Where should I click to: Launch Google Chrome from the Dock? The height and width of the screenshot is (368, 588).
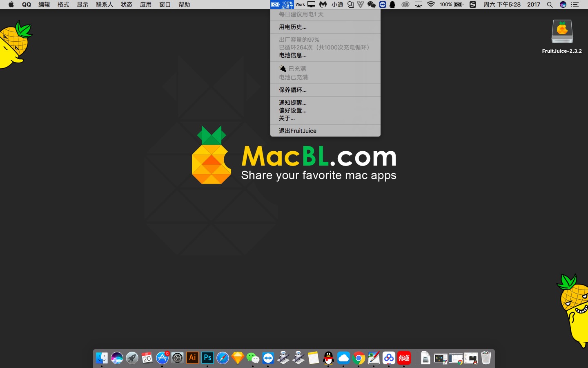point(359,358)
